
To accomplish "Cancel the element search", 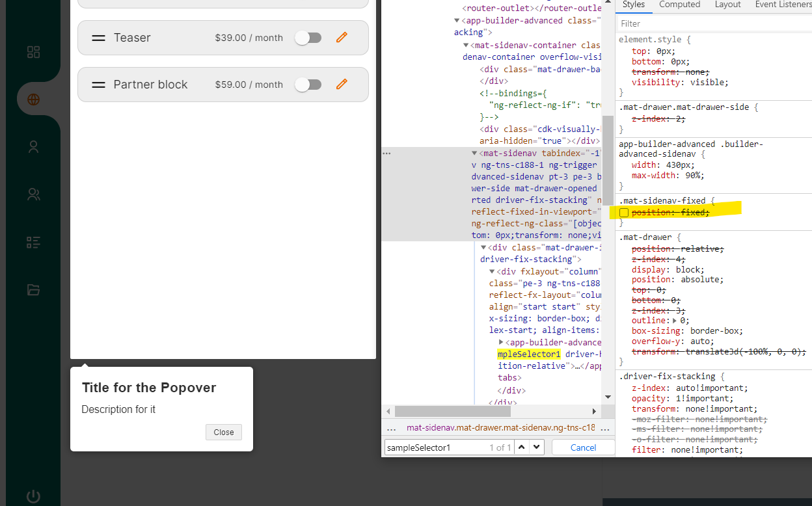I will (584, 447).
